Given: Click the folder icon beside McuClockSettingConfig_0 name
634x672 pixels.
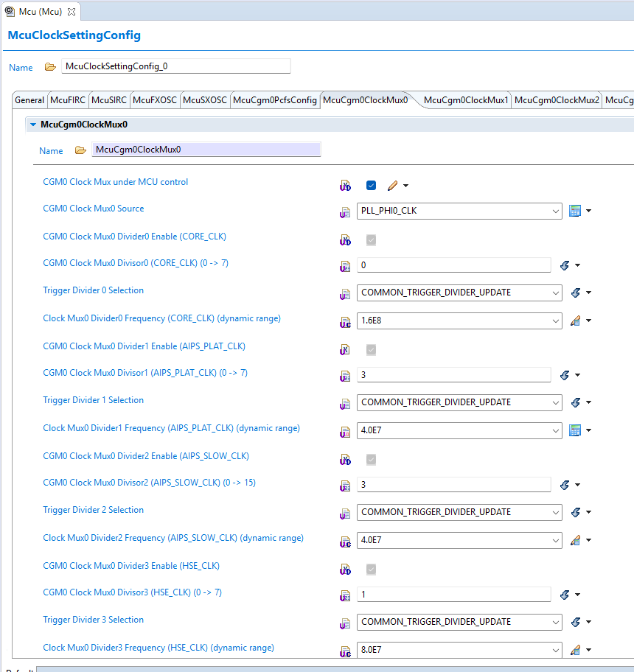Looking at the screenshot, I should click(50, 67).
